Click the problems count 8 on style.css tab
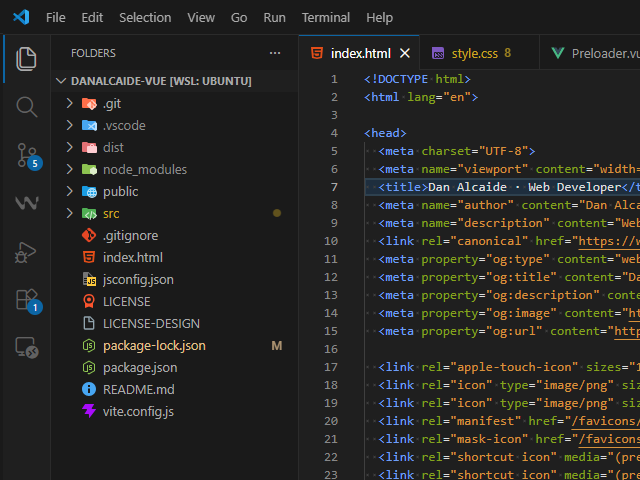The height and width of the screenshot is (480, 640). pos(507,53)
